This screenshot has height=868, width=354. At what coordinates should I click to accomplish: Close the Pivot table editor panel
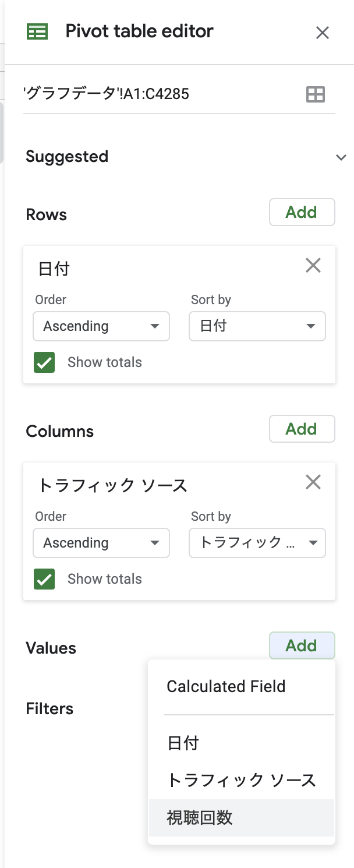[x=322, y=33]
